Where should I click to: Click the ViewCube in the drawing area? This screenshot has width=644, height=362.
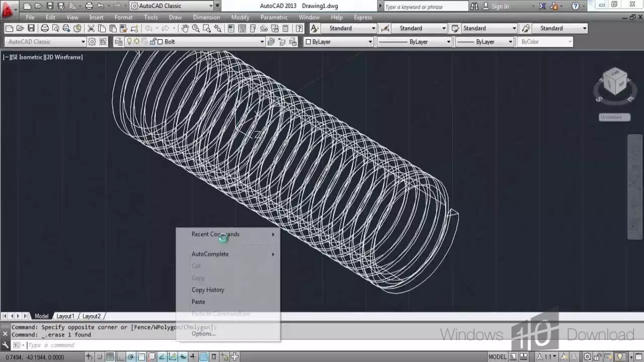pyautogui.click(x=615, y=81)
